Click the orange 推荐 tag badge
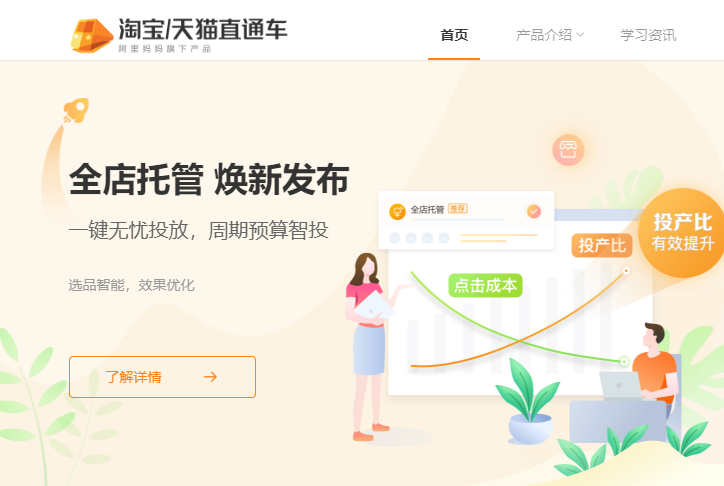This screenshot has width=724, height=486. click(x=458, y=209)
